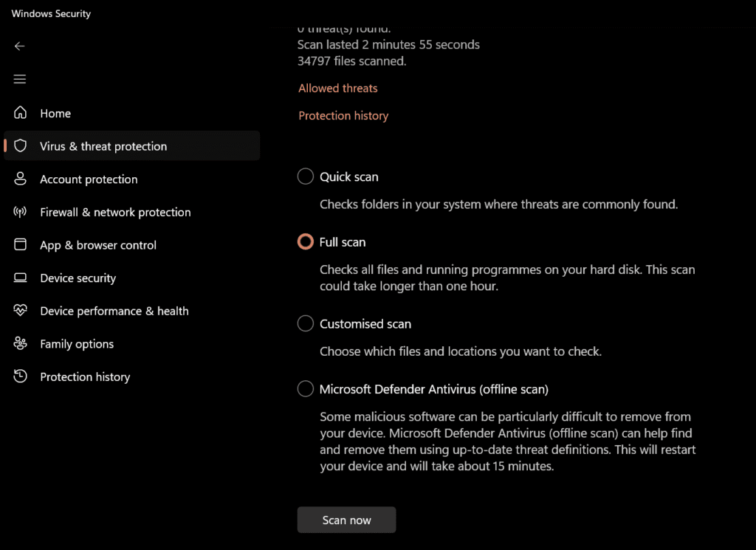Choose the Customised scan option

[x=305, y=323]
